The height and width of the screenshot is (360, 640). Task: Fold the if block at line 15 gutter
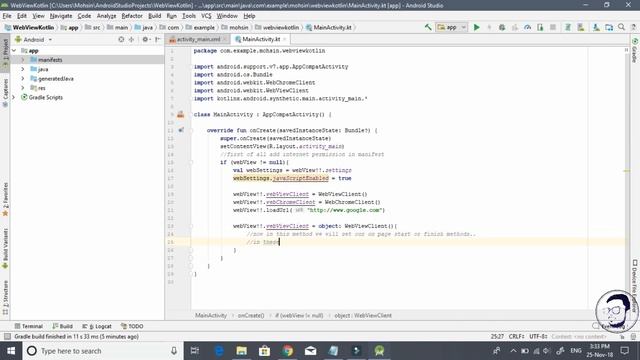(x=191, y=162)
